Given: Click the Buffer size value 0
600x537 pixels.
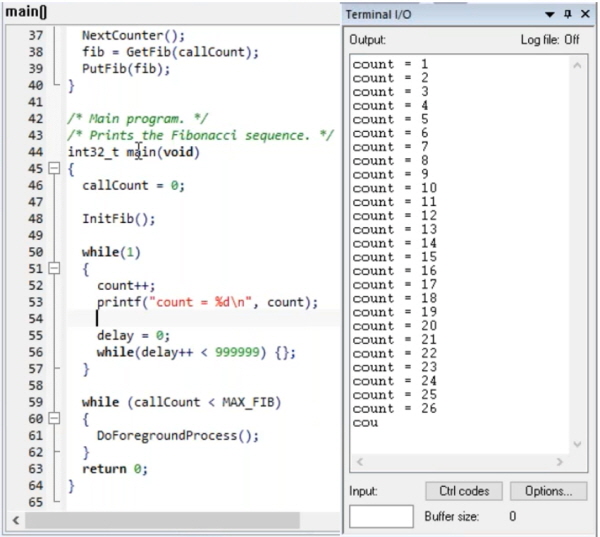Looking at the screenshot, I should click(513, 516).
